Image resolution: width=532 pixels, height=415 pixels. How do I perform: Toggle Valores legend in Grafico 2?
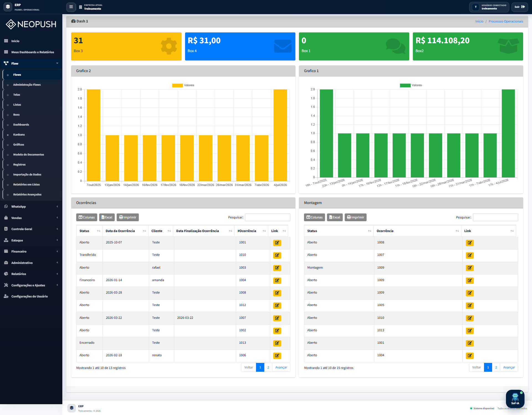tap(183, 85)
